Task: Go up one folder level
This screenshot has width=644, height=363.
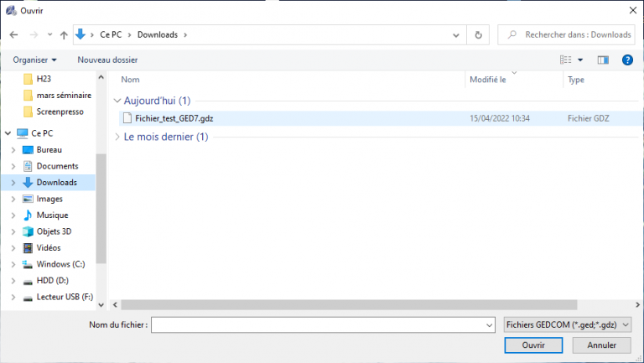Action: click(x=64, y=34)
